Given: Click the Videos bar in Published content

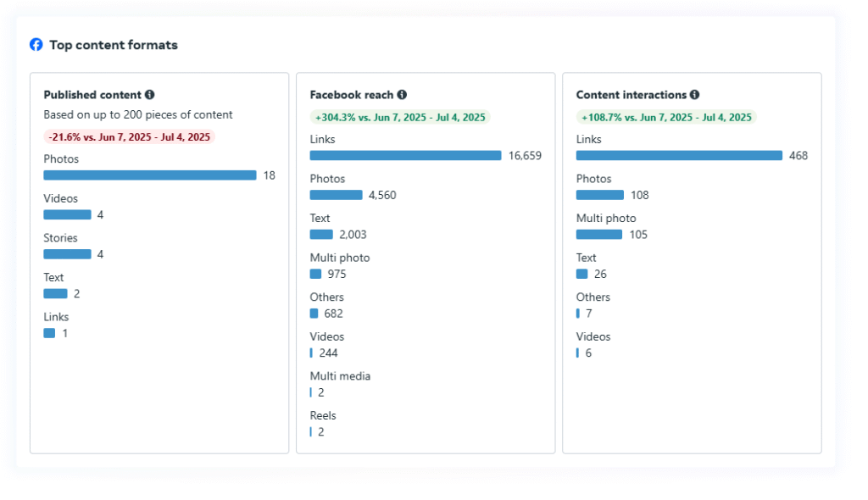Looking at the screenshot, I should [x=67, y=215].
